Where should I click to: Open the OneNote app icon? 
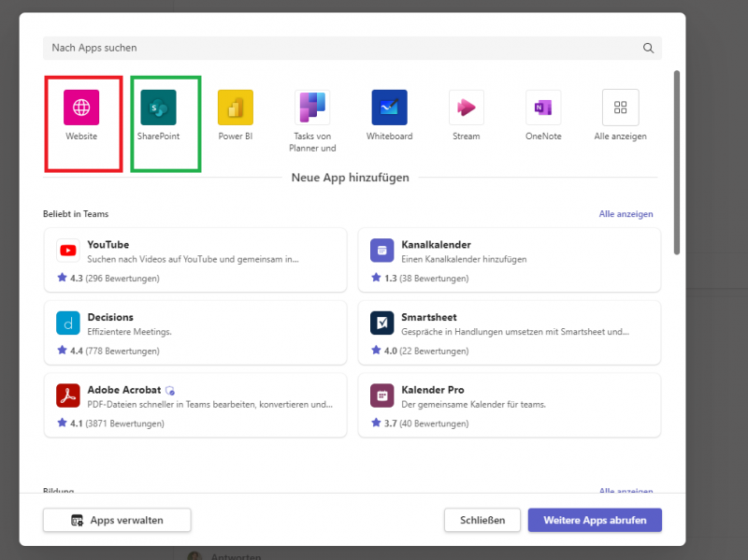click(x=542, y=106)
